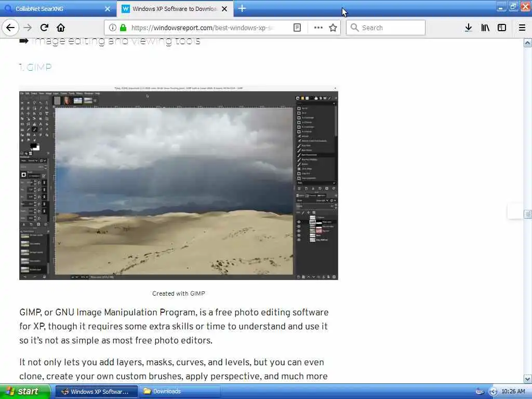This screenshot has width=532, height=399.
Task: Open page actions three-dots menu
Action: click(318, 28)
